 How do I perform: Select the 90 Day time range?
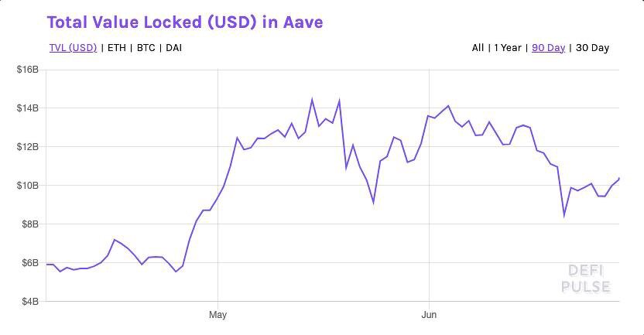pos(548,48)
